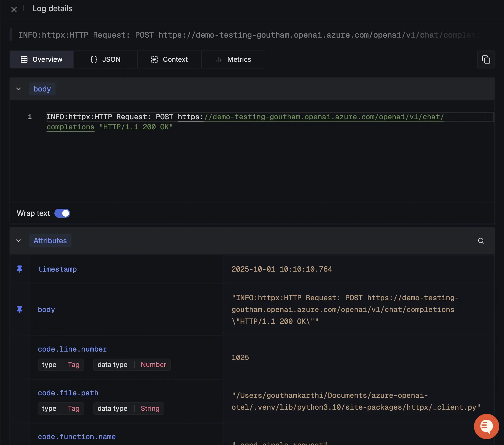Close the Log details panel

(14, 10)
